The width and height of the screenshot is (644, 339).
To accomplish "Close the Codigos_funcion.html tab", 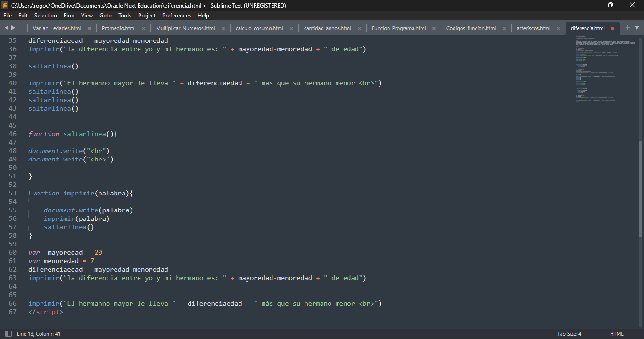I will coord(504,28).
